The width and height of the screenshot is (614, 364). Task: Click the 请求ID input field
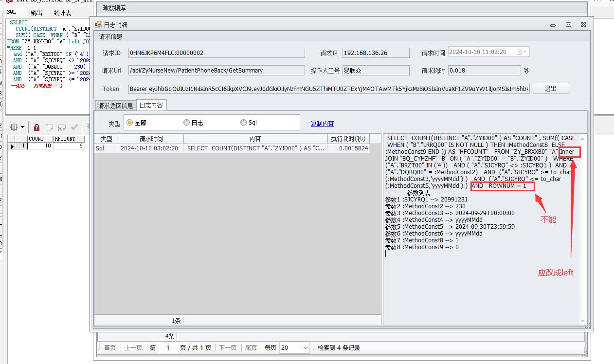pyautogui.click(x=217, y=53)
